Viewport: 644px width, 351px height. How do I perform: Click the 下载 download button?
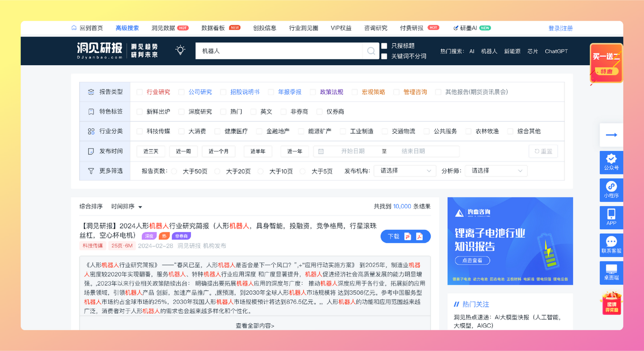(x=405, y=237)
